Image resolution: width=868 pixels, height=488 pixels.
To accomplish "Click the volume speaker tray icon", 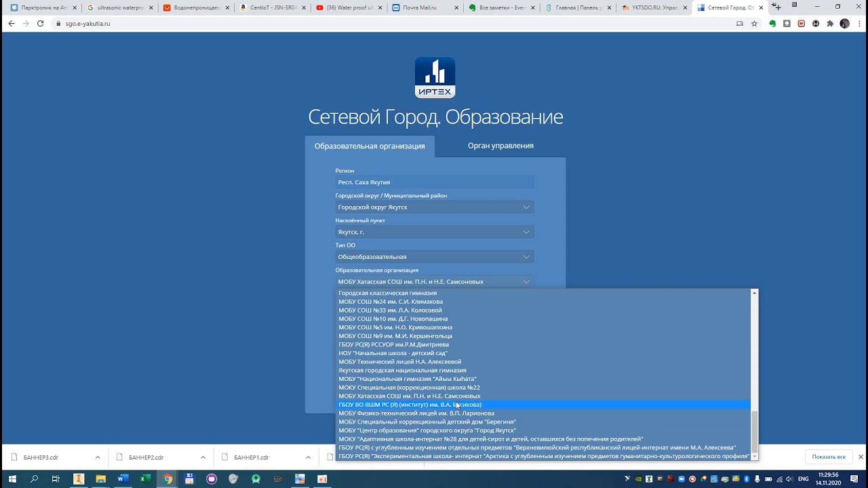I will coord(789,479).
